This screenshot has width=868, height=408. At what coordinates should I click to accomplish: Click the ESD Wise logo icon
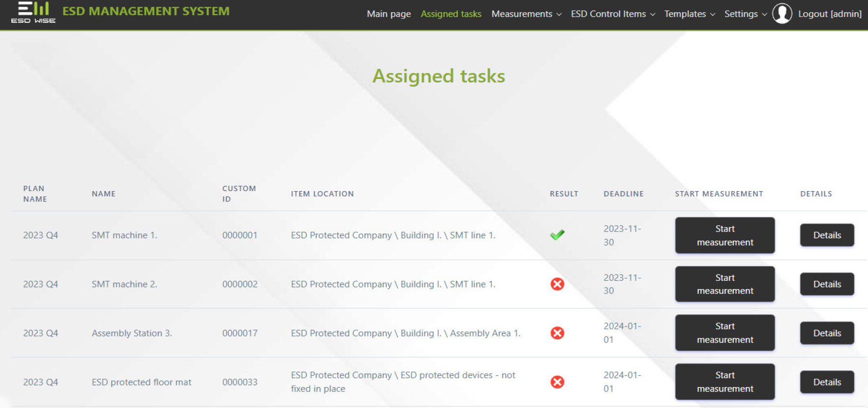[x=33, y=12]
